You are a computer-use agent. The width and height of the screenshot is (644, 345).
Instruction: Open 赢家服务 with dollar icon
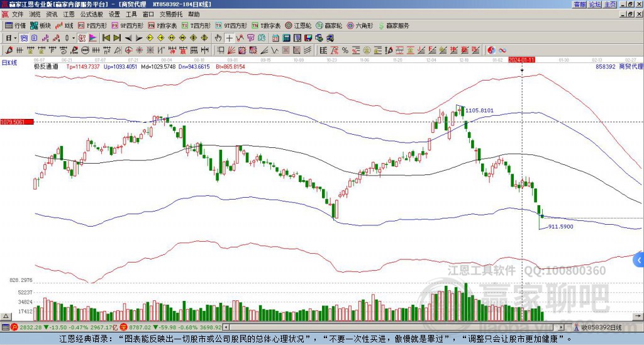[x=394, y=25]
